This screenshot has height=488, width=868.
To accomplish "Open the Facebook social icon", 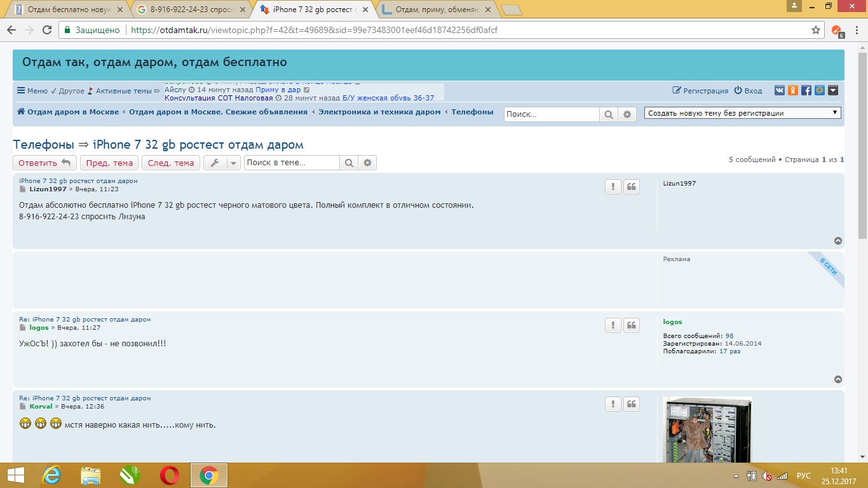I will coord(806,91).
